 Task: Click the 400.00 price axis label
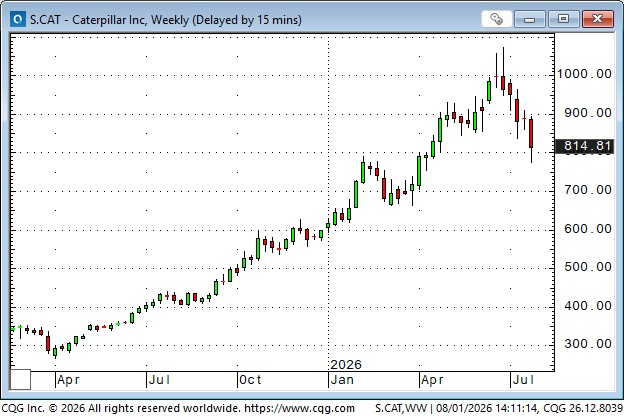click(x=588, y=306)
